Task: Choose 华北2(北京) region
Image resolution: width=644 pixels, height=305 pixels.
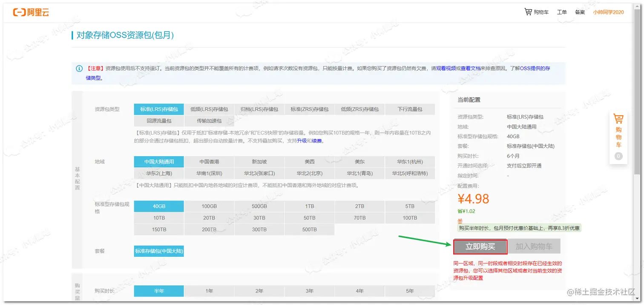Action: click(310, 174)
